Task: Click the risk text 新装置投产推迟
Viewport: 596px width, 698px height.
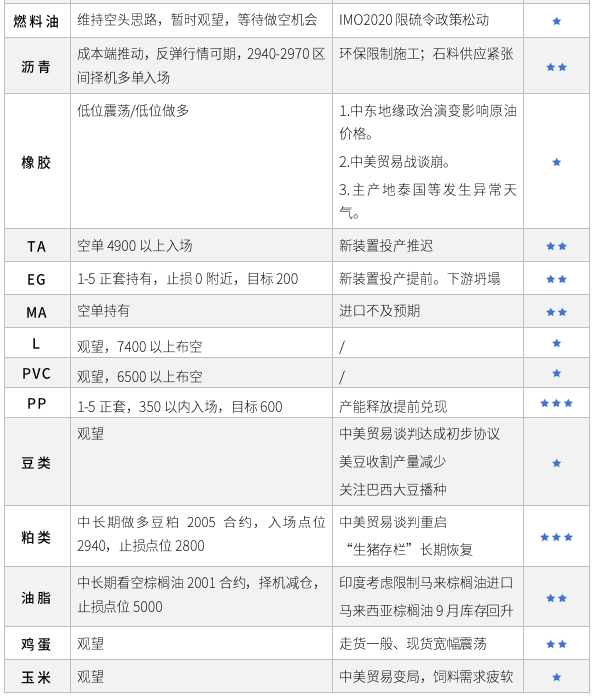Action: point(386,246)
